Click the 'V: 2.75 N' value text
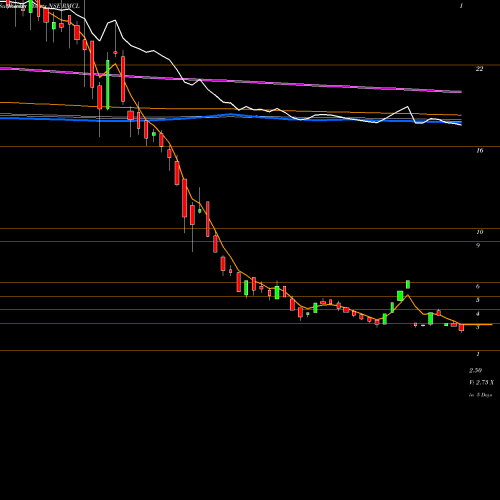The image size is (500, 500). [x=482, y=382]
